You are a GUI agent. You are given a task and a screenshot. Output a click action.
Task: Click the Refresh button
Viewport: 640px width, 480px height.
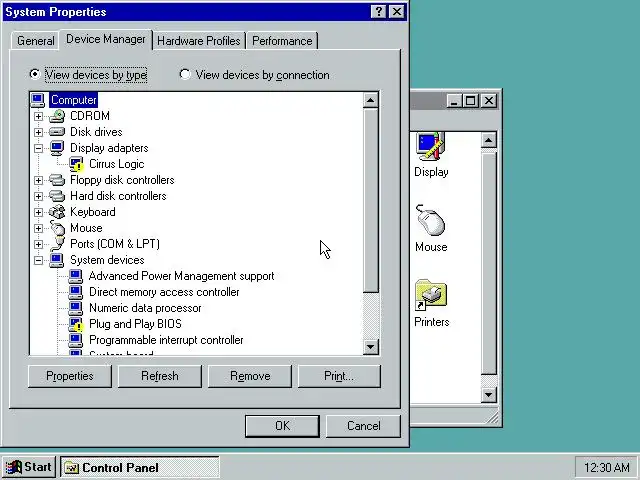(160, 376)
